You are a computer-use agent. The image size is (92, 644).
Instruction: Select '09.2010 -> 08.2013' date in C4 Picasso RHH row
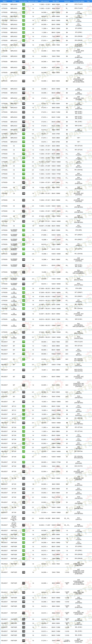[45, 337]
